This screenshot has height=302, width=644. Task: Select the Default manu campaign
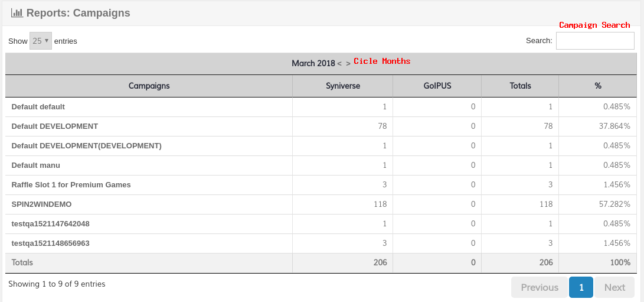coord(36,165)
